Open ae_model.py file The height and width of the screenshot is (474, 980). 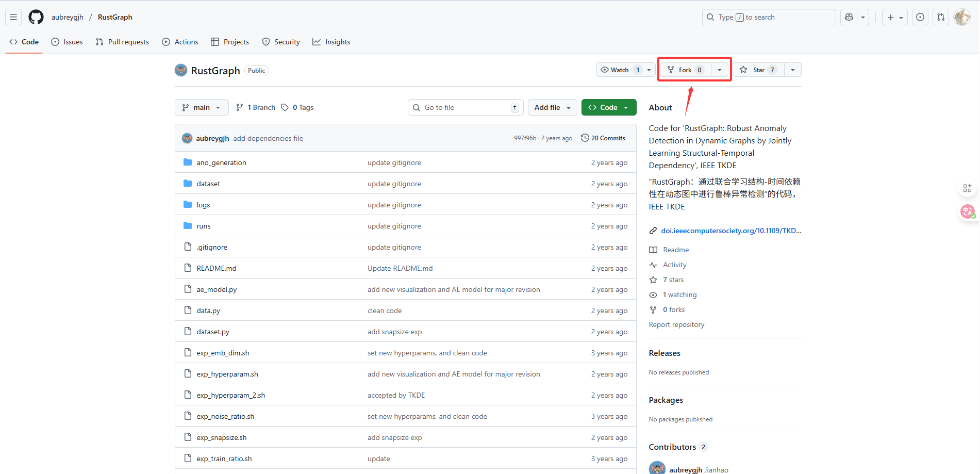(x=217, y=289)
